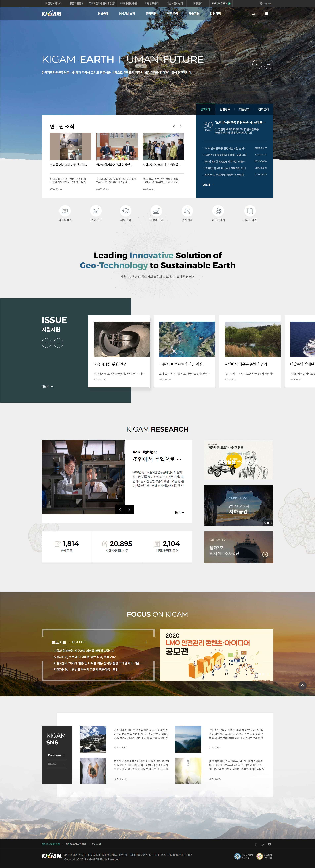Click the search magnifier icon in header
The width and height of the screenshot is (315, 868).
tap(253, 14)
